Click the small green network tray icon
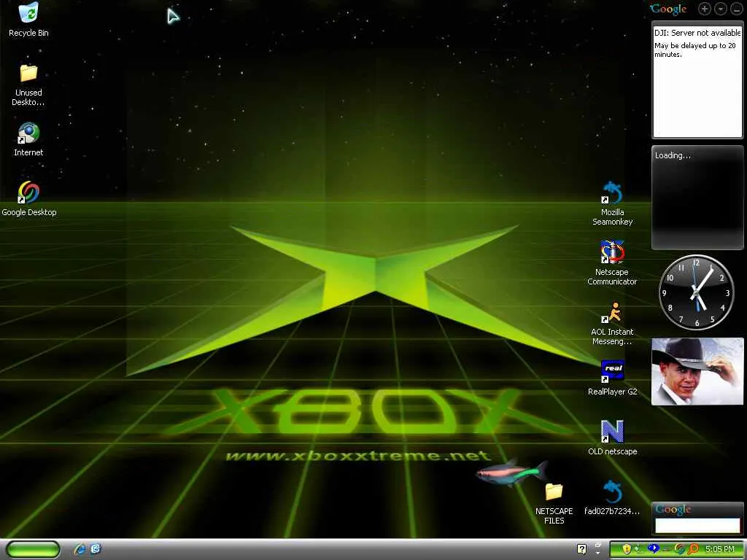Viewport: 747px width, 560px height. pos(638,550)
